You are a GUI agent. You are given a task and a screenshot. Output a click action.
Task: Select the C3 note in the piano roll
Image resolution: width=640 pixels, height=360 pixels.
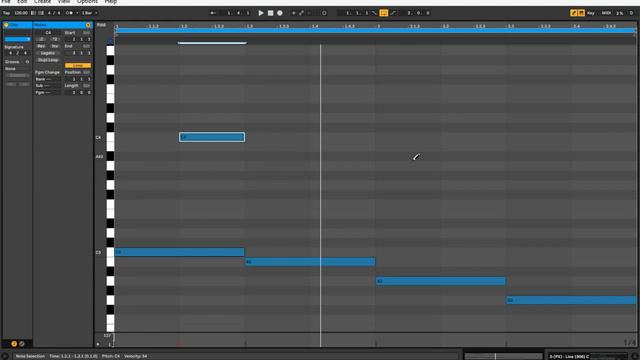(180, 252)
